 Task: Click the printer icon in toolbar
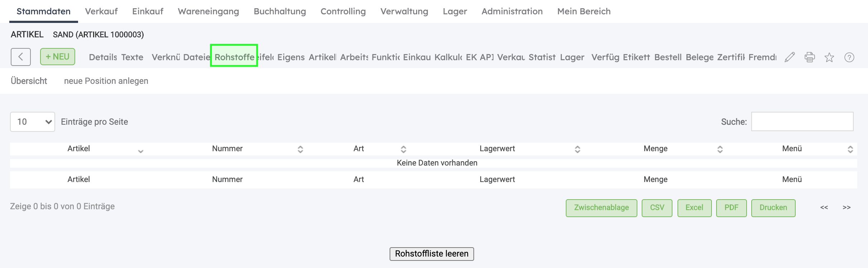pos(810,57)
